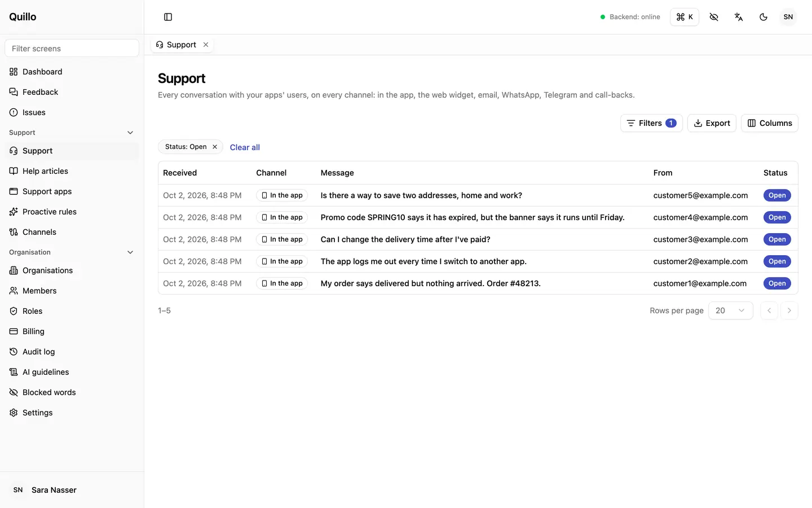The width and height of the screenshot is (812, 508).
Task: Remove the Status: Open filter chip
Action: click(x=215, y=147)
